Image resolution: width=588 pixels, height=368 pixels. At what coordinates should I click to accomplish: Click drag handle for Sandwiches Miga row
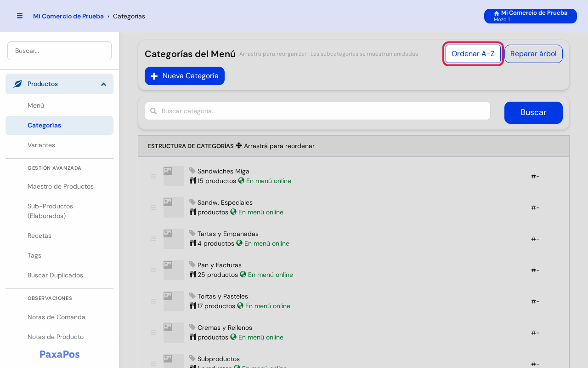(x=153, y=176)
